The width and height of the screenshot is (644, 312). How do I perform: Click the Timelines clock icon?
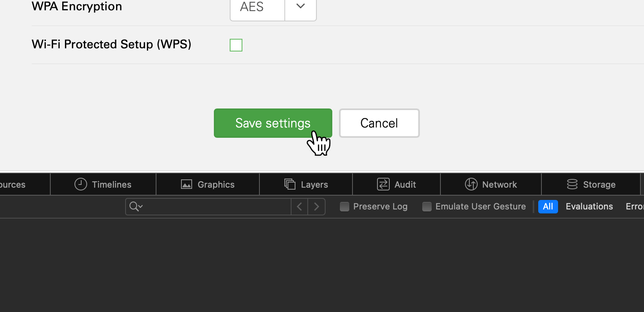tap(81, 184)
